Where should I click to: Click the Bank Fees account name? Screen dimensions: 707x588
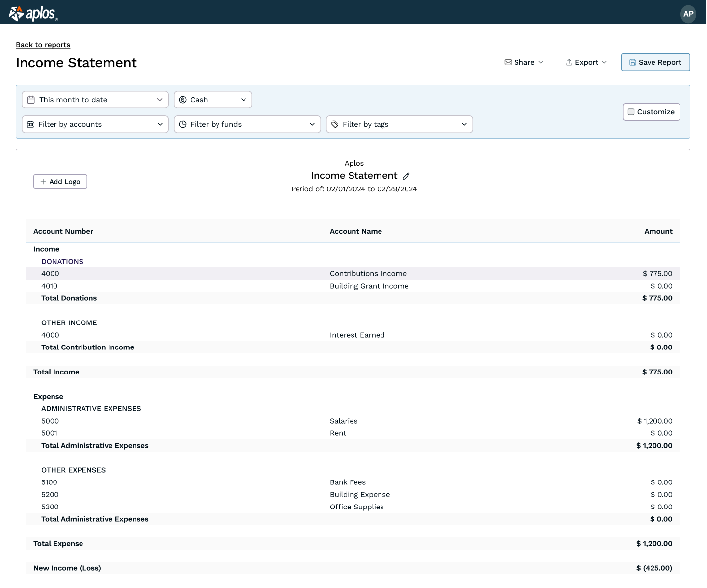[x=348, y=482]
